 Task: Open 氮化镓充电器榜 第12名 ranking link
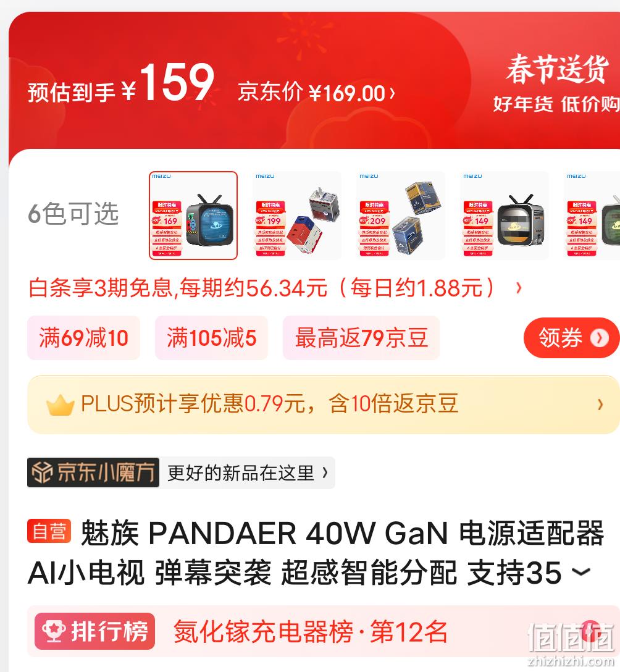[x=311, y=632]
